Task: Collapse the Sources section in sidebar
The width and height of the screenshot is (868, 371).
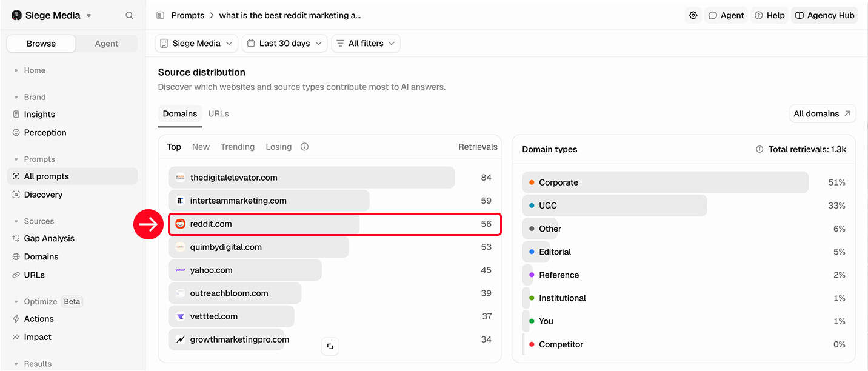Action: [x=16, y=221]
